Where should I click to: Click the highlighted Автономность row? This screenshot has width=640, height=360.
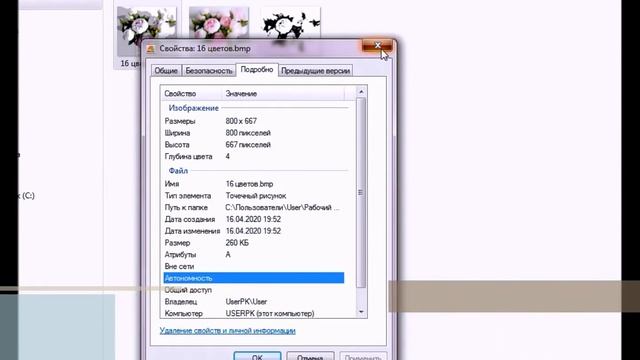pos(253,278)
